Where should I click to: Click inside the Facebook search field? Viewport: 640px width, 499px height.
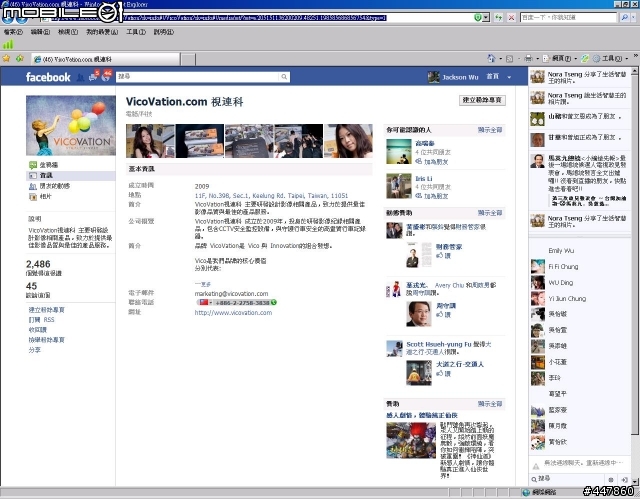198,77
